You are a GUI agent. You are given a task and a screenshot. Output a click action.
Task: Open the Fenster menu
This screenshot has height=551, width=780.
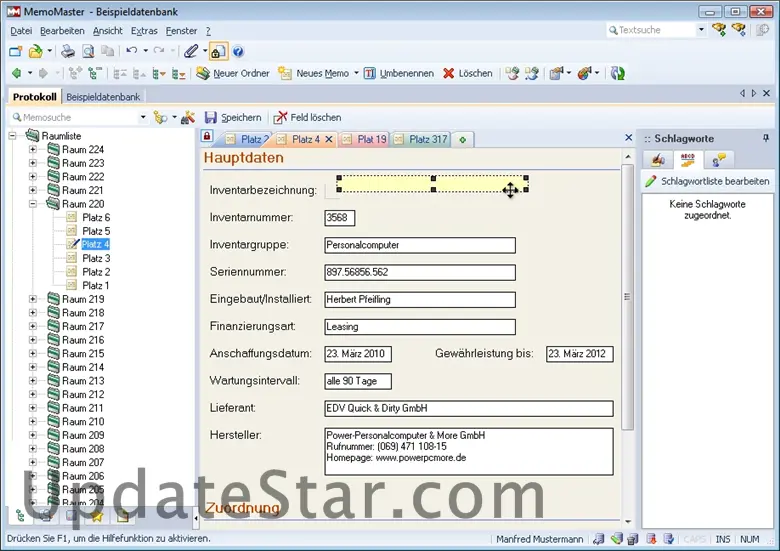(182, 31)
